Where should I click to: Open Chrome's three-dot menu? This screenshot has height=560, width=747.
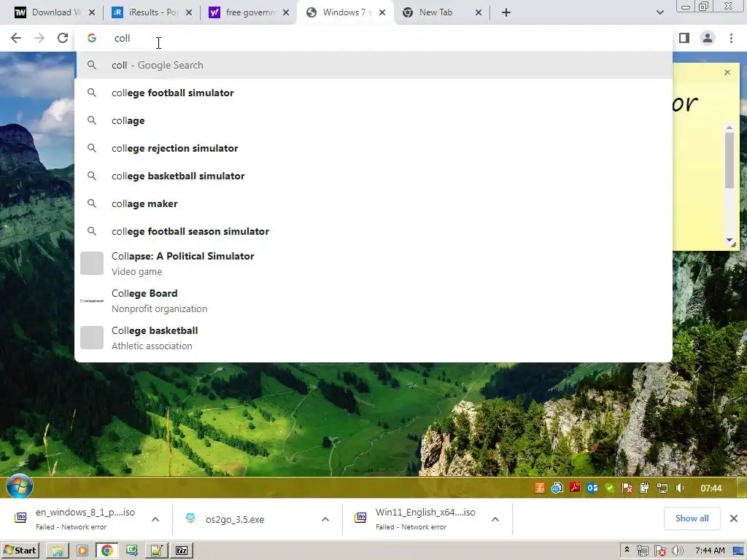tap(731, 38)
